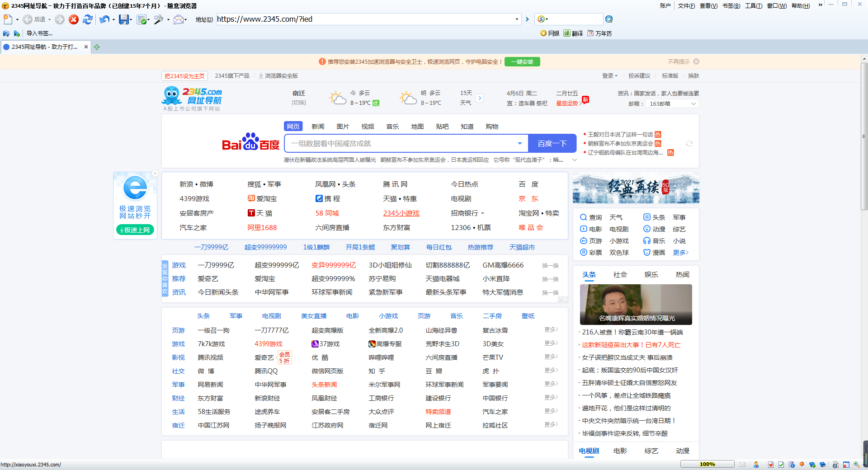Open the 文件(F) menu
The image size is (868, 470).
pyautogui.click(x=686, y=6)
